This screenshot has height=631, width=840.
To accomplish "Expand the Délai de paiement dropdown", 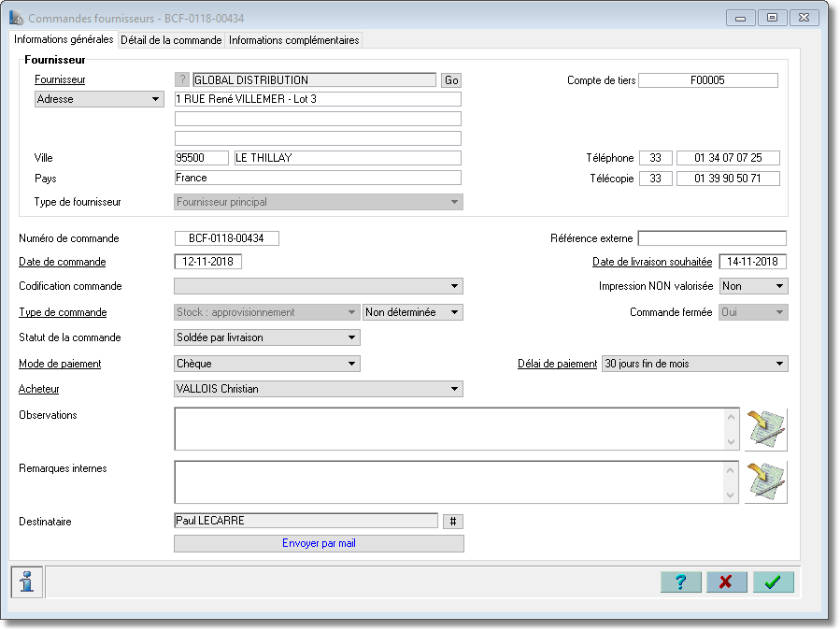I will [695, 364].
